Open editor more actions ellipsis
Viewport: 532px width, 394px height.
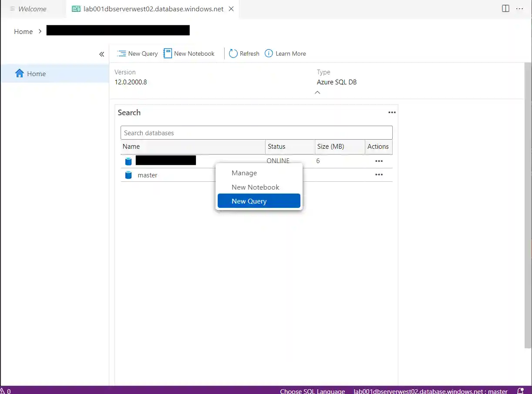click(x=519, y=9)
